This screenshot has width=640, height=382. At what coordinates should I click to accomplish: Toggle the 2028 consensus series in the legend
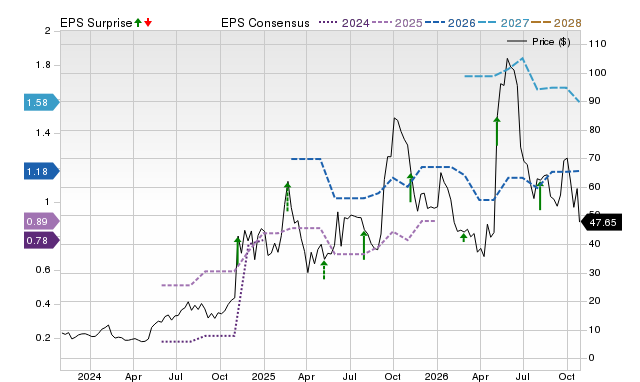556,23
